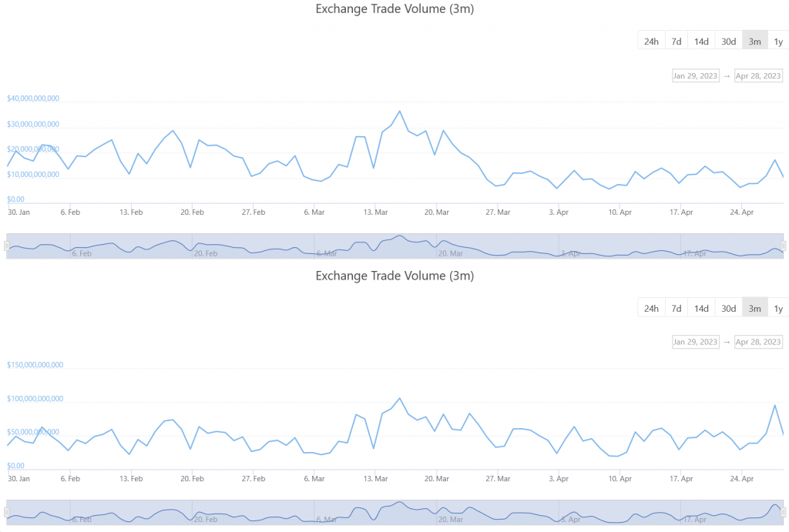The image size is (789, 532).
Task: Click upper chart end date Apr 28, 2023
Action: [x=758, y=75]
